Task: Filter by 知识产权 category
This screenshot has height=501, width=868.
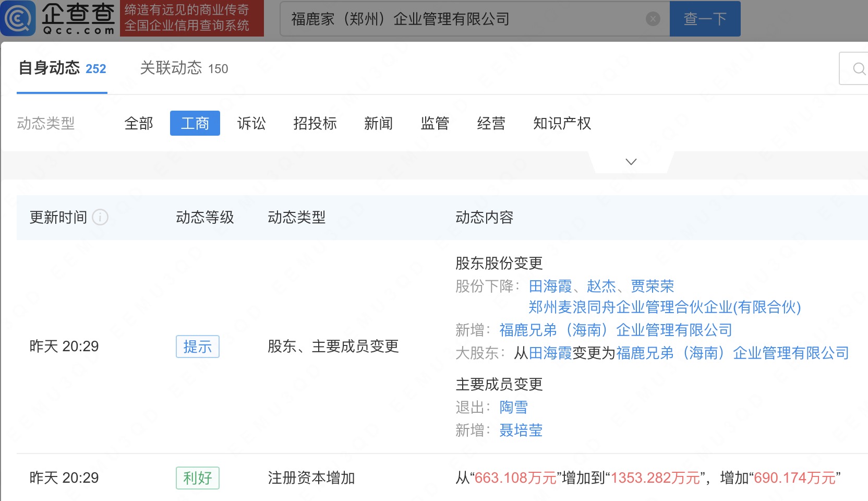Action: [x=562, y=124]
